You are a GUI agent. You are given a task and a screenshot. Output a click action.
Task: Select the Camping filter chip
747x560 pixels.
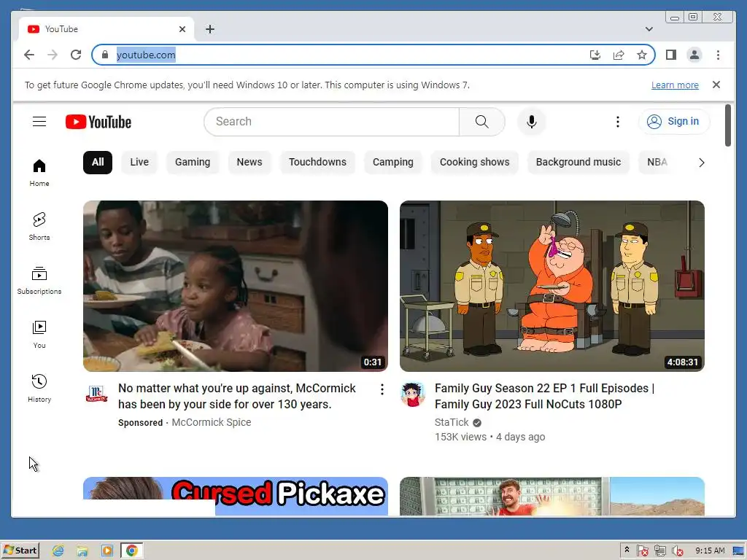392,163
